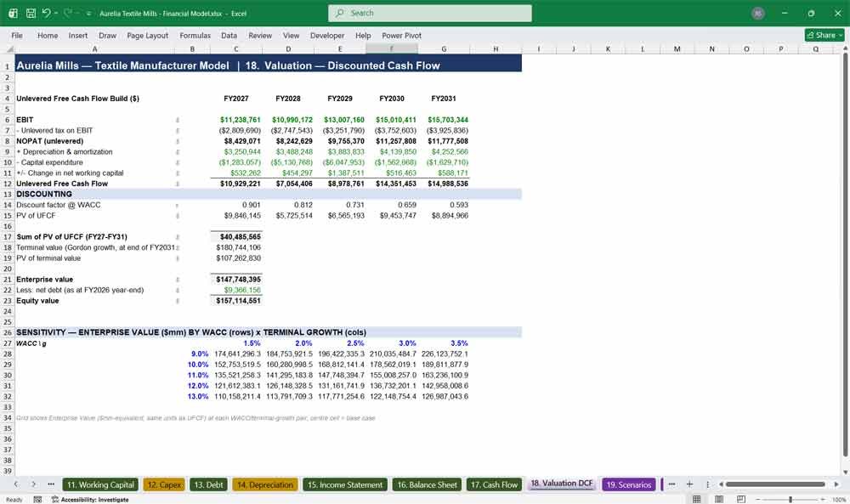This screenshot has width=850, height=504.
Task: Open the Page Layout ribbon tab
Action: 147,35
